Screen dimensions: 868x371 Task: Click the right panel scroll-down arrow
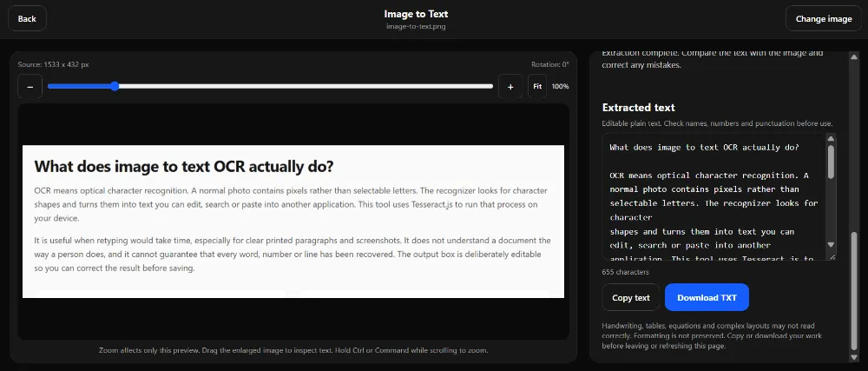click(x=854, y=358)
